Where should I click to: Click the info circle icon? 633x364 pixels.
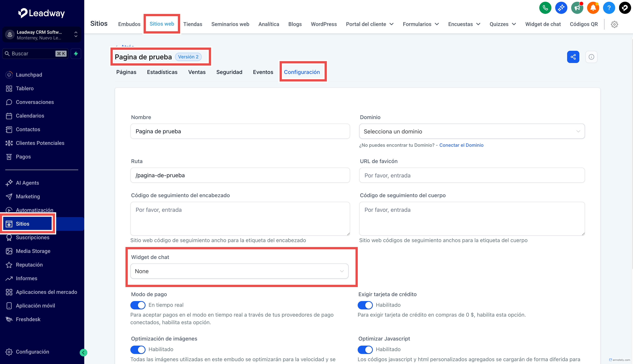coord(591,57)
